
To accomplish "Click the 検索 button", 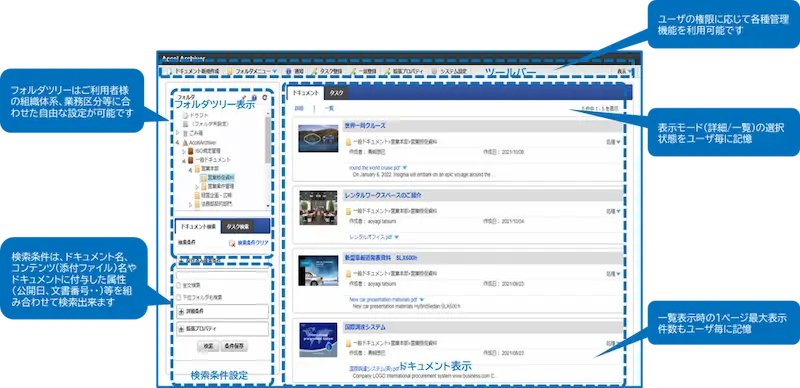I will click(208, 346).
